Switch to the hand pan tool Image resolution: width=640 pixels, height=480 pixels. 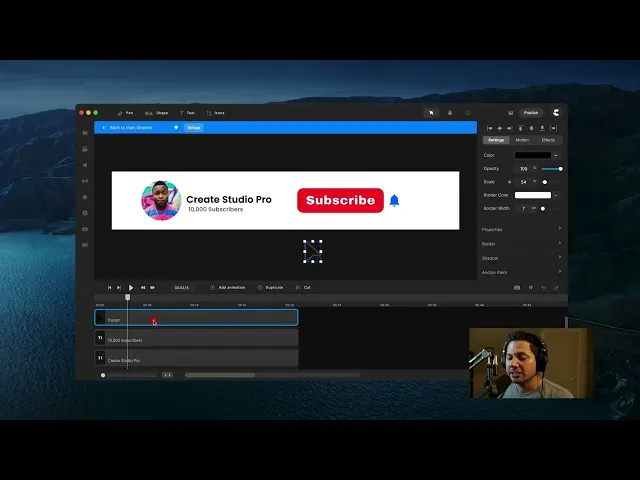click(x=450, y=113)
